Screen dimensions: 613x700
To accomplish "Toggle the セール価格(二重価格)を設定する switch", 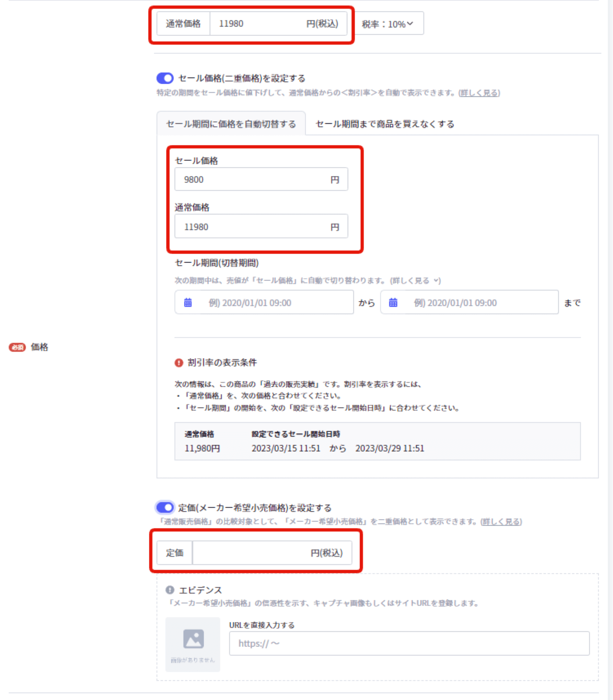I will [165, 78].
